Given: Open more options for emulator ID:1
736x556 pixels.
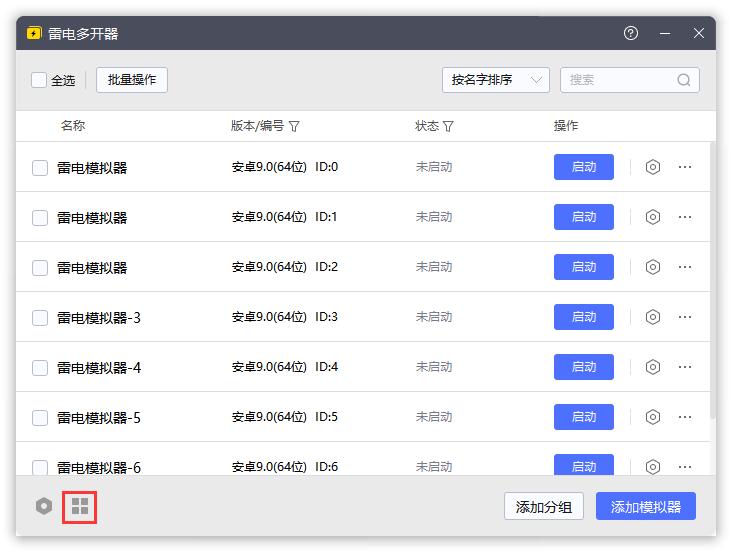Looking at the screenshot, I should click(x=685, y=217).
